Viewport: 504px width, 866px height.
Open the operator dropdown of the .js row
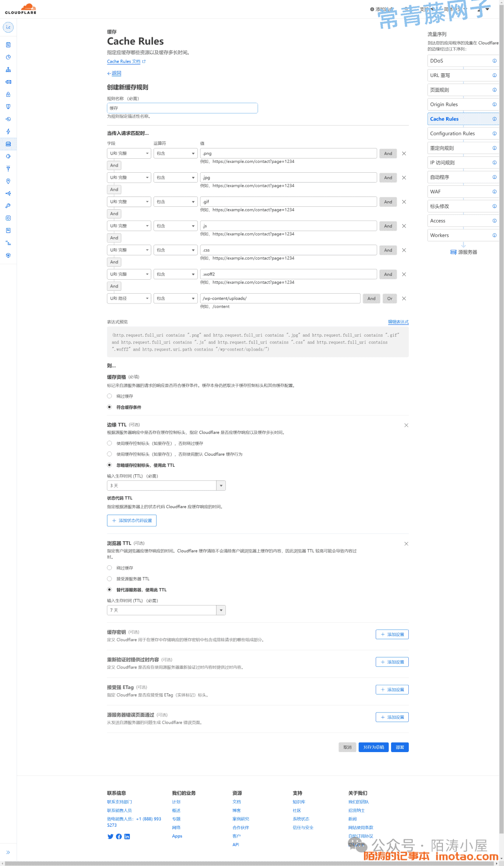click(175, 226)
